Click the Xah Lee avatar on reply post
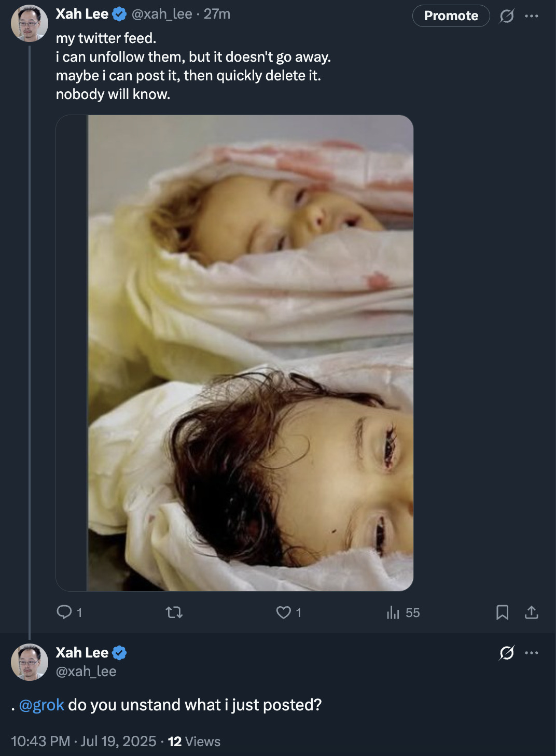 coord(30,662)
